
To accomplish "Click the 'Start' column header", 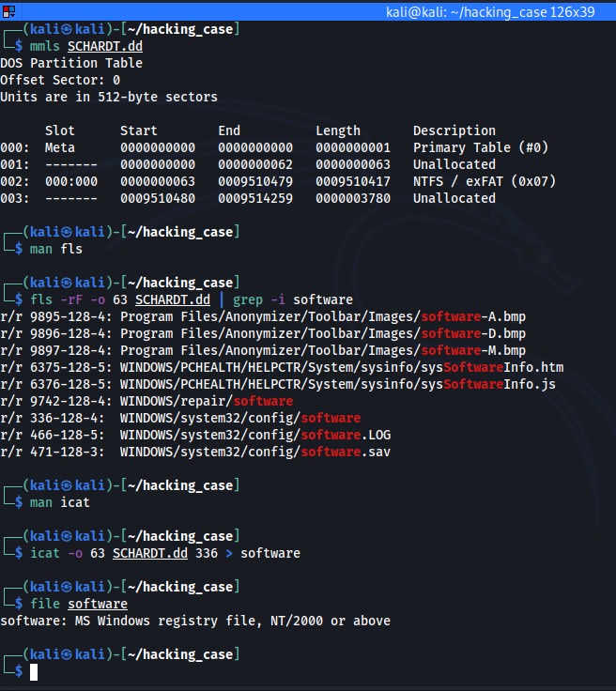I will click(138, 131).
